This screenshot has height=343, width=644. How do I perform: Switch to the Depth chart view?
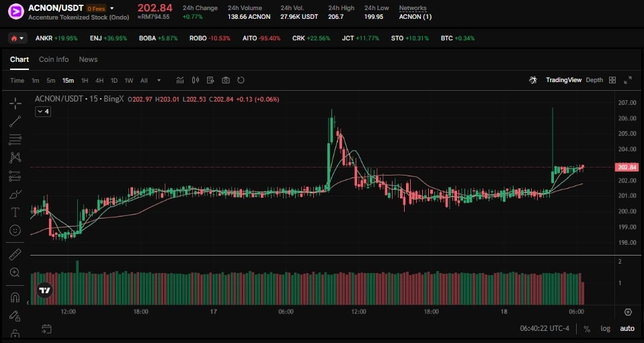[594, 80]
